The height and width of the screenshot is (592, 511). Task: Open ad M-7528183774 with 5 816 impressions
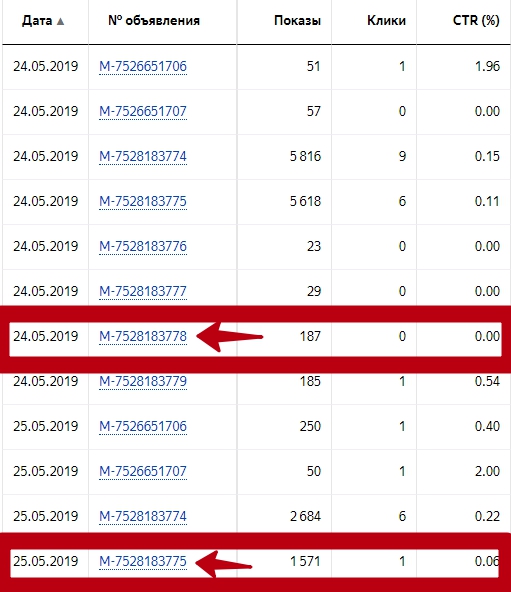click(x=143, y=156)
